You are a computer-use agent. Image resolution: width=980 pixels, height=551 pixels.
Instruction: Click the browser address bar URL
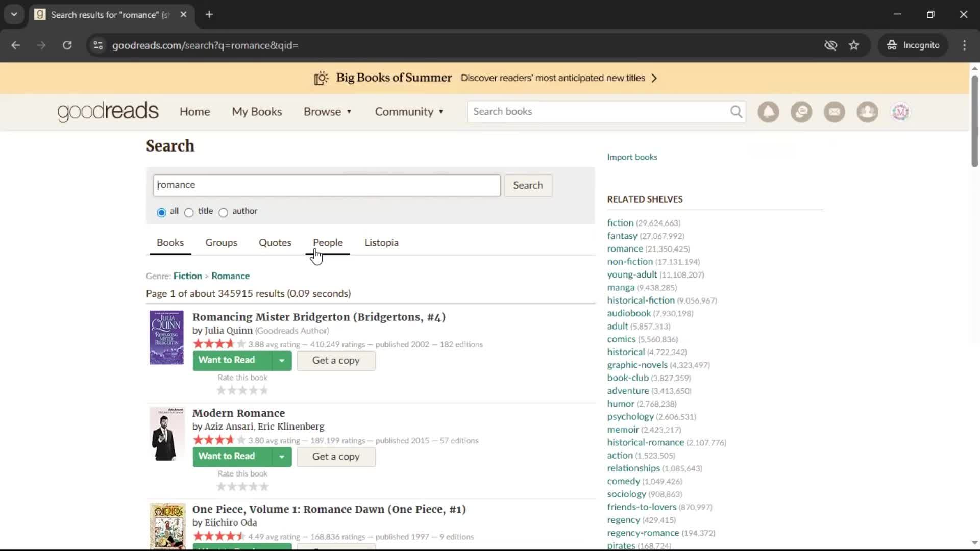pos(205,45)
